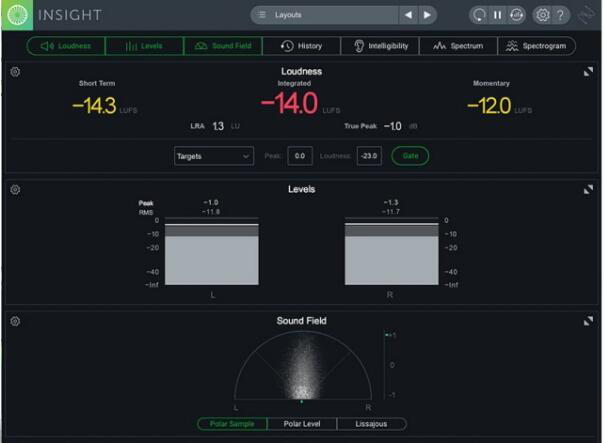Enable the Spectrogram module tab

click(x=537, y=46)
